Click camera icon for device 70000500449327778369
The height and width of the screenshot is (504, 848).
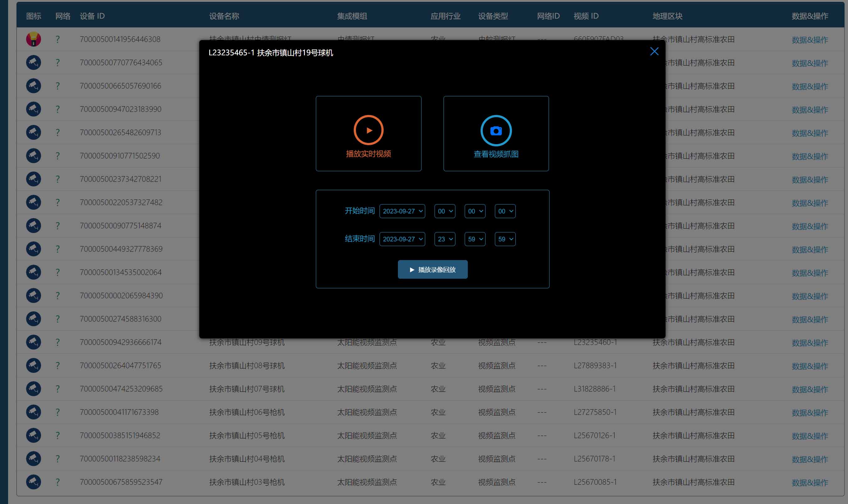[x=33, y=249]
